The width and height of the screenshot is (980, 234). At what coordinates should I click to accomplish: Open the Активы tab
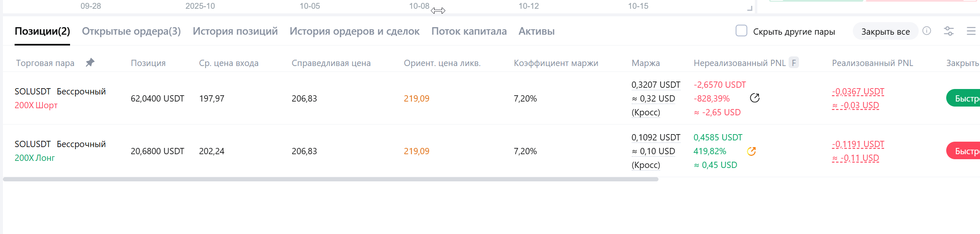[536, 31]
